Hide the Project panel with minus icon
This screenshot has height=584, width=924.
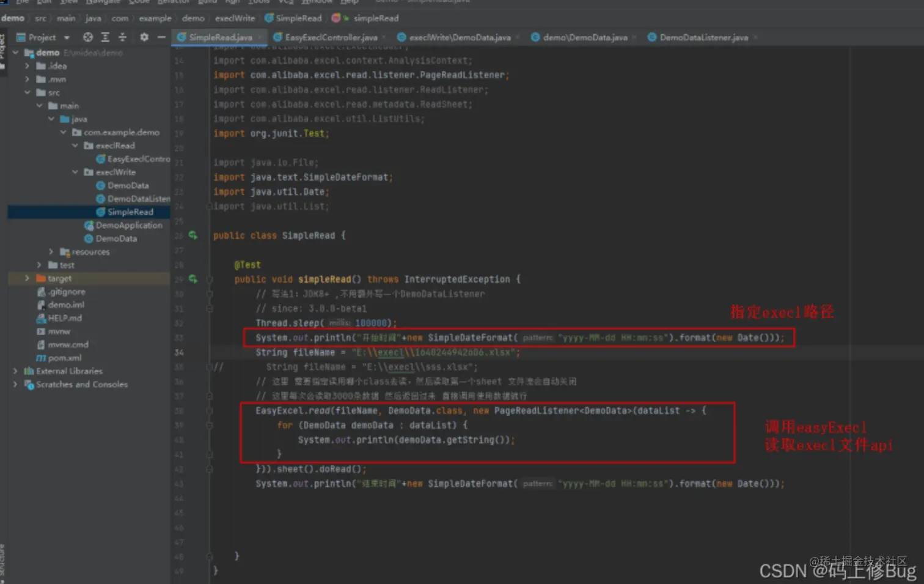coord(161,37)
